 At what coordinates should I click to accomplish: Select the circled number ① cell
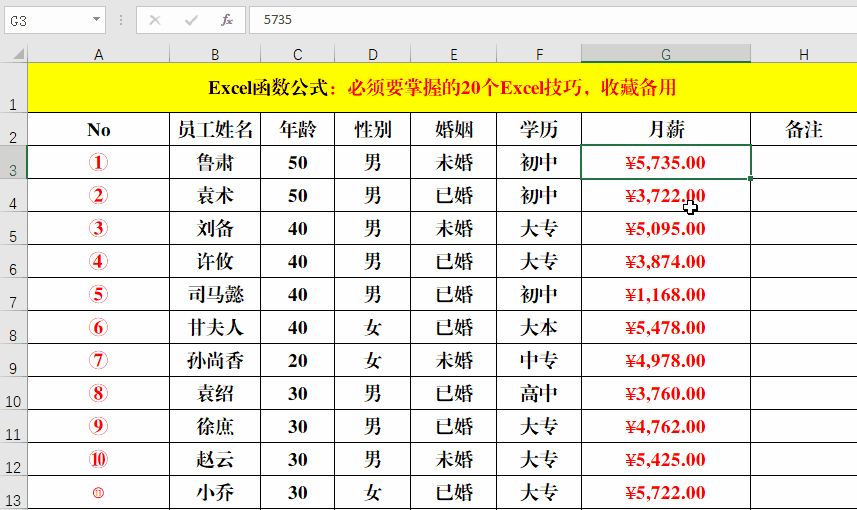coord(98,162)
